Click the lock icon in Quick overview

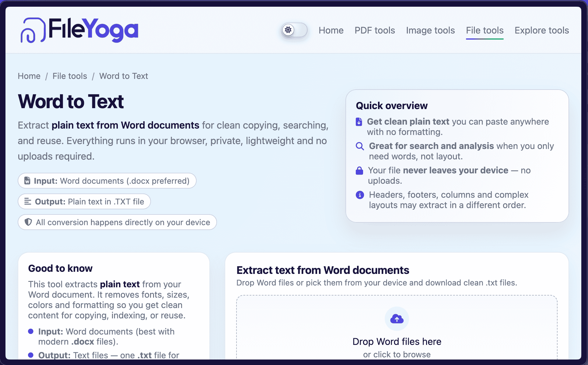[x=359, y=170]
